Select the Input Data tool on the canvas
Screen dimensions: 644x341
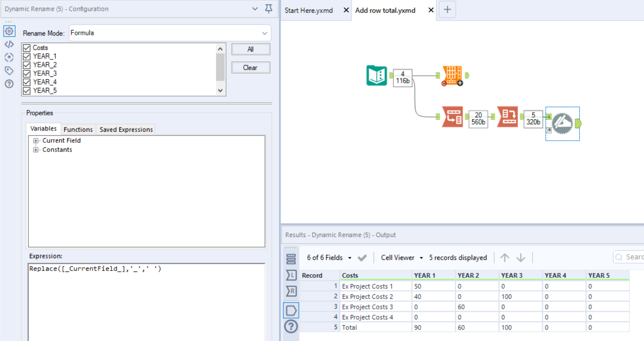(377, 76)
